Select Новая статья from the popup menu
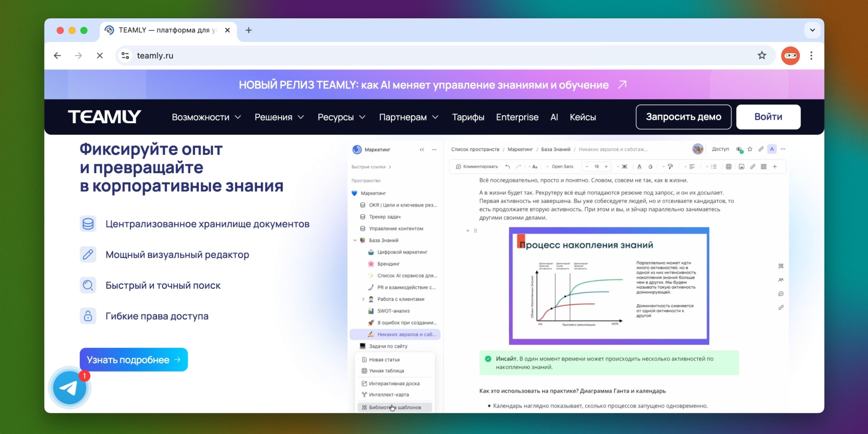Viewport: 868px width, 434px height. (x=395, y=359)
